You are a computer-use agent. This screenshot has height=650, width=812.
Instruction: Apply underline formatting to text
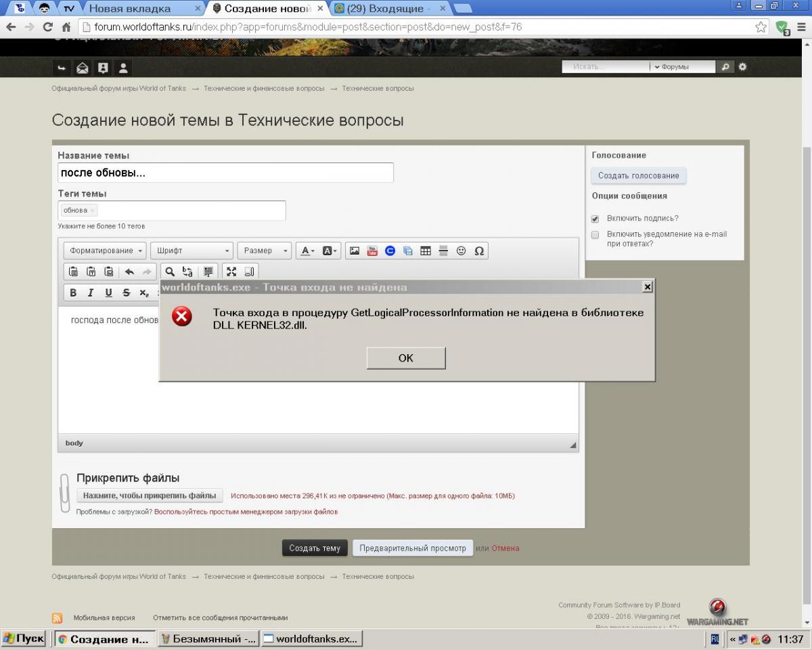click(x=108, y=292)
